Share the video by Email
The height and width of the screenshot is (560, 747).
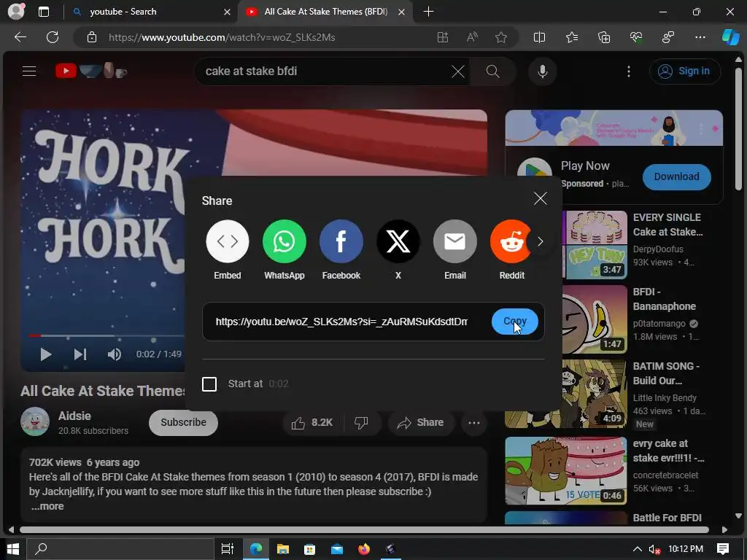(x=455, y=241)
